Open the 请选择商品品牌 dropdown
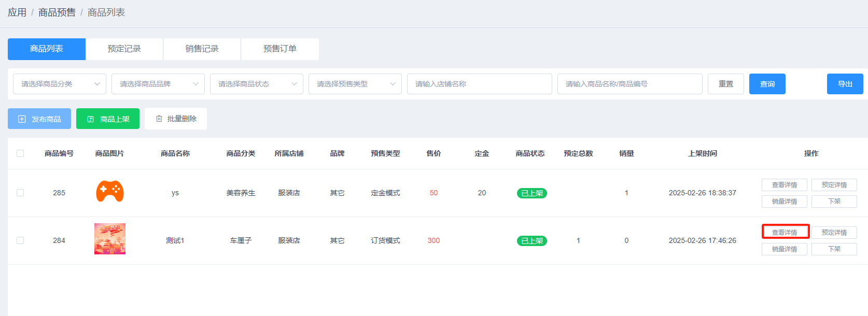The width and height of the screenshot is (868, 316). click(x=158, y=84)
